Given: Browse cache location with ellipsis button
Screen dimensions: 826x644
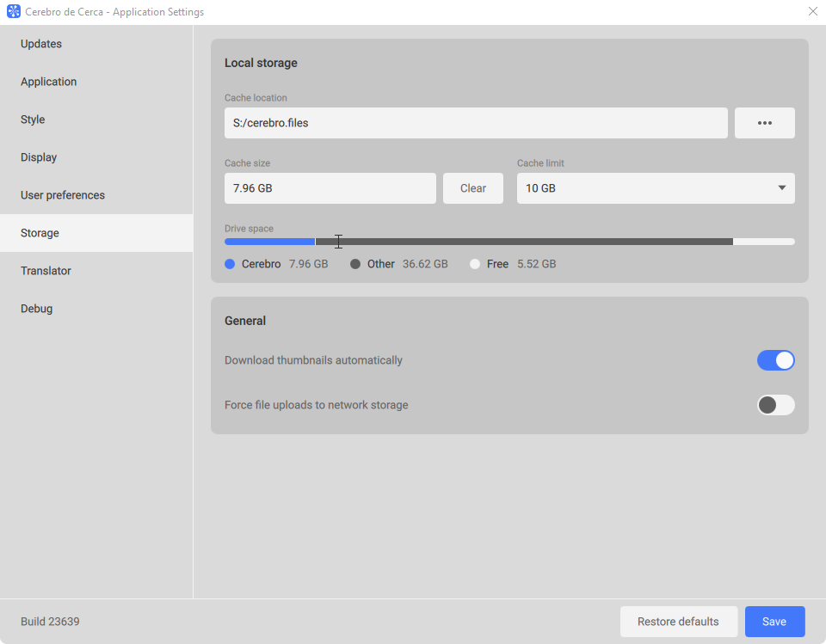Looking at the screenshot, I should [764, 123].
